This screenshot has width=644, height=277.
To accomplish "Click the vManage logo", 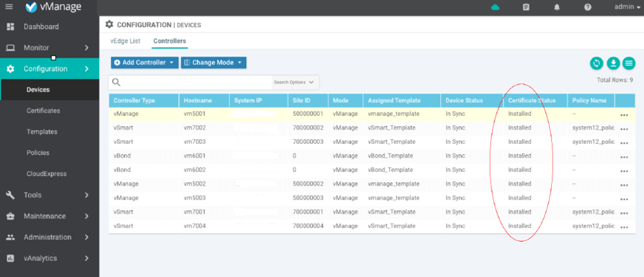I will pyautogui.click(x=53, y=7).
